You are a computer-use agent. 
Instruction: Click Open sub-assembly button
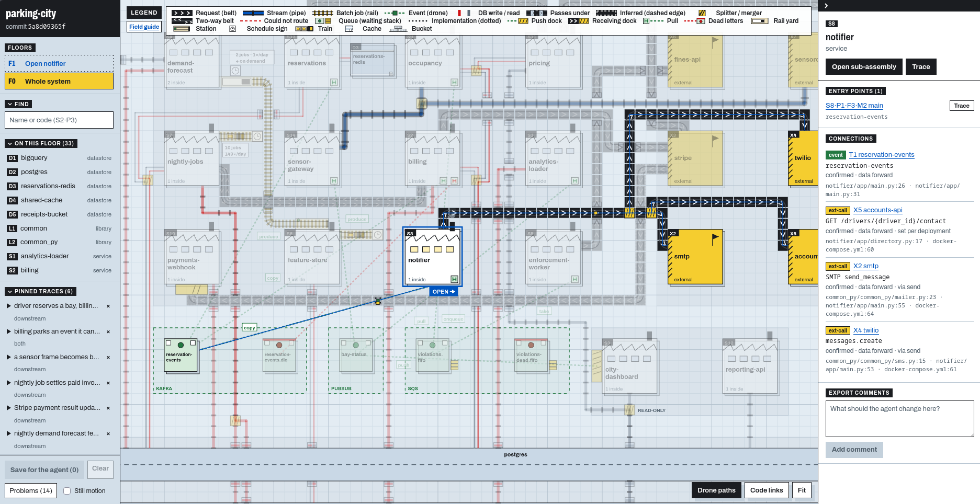(x=864, y=67)
